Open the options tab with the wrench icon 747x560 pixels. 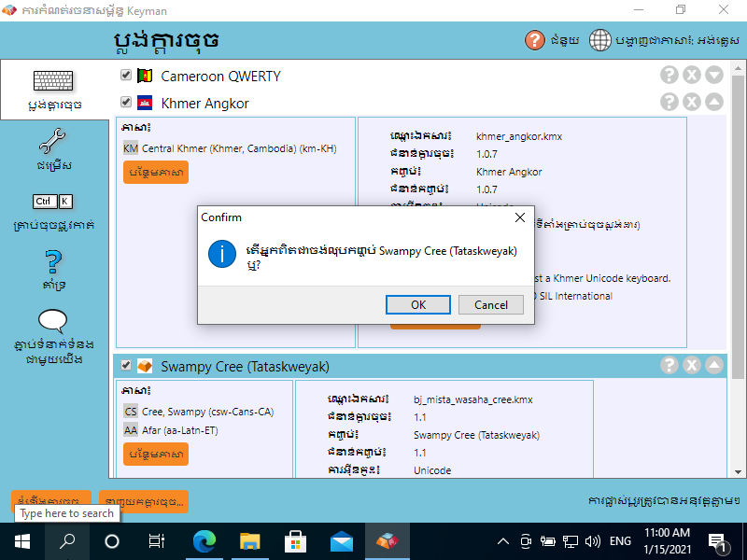click(x=54, y=149)
